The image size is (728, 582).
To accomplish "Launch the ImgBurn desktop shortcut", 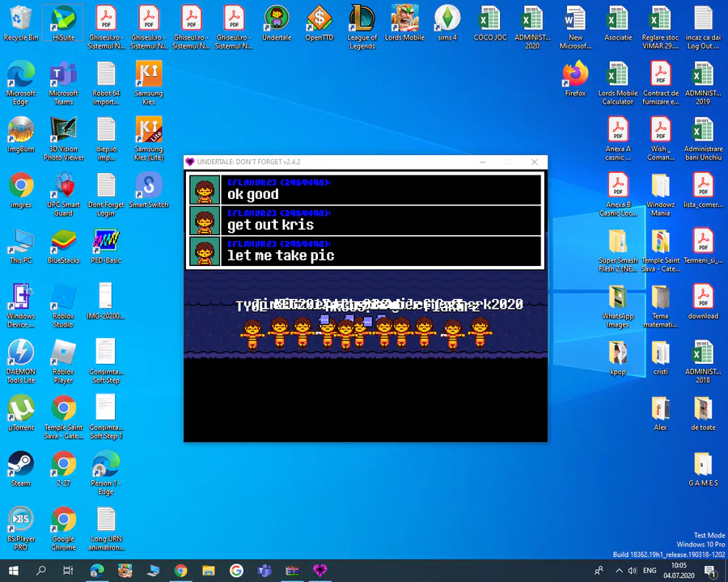I will (x=21, y=135).
